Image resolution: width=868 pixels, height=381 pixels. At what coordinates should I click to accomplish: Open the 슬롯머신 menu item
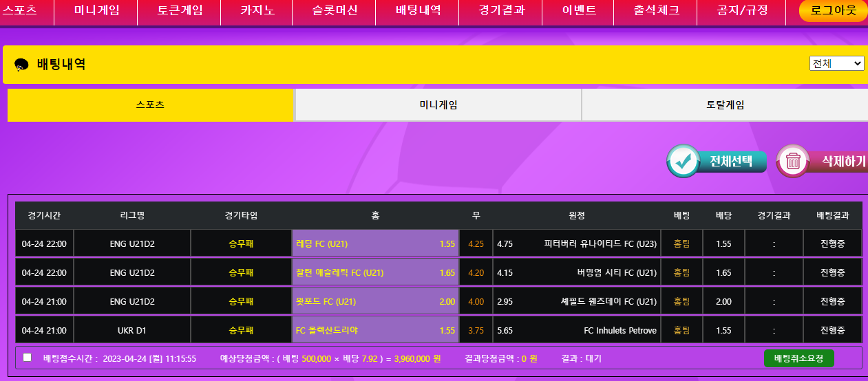pyautogui.click(x=335, y=11)
